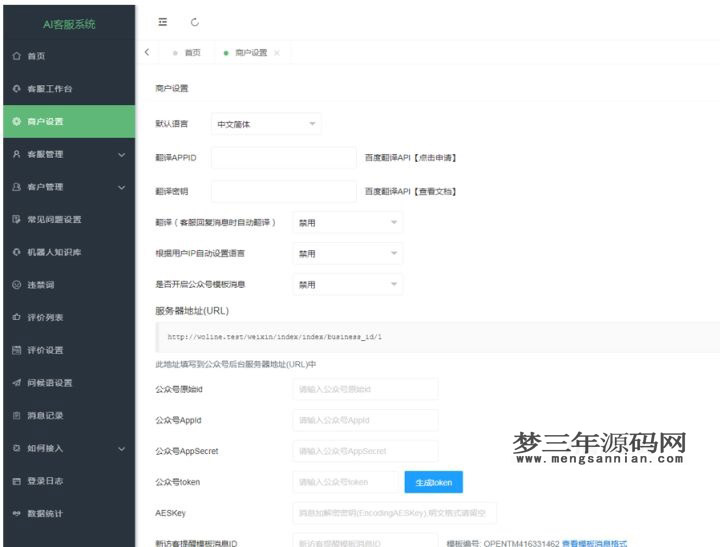Click the 如何接入 sidebar icon

coord(17,448)
